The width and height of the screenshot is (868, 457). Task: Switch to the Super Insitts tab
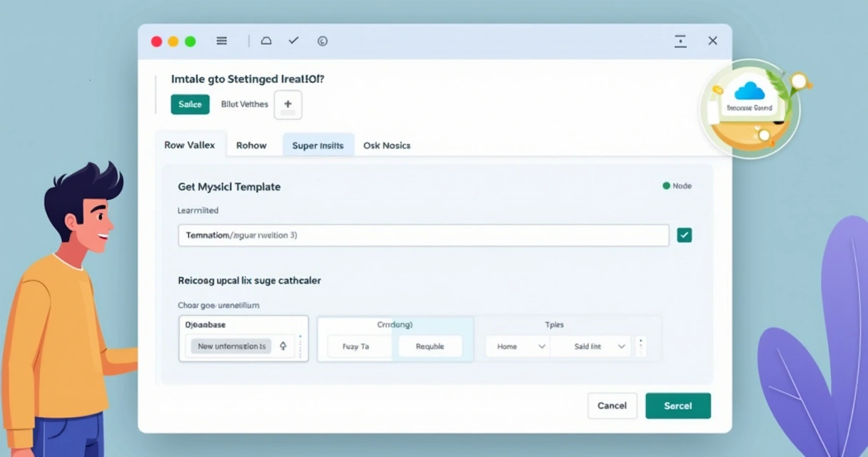click(318, 145)
